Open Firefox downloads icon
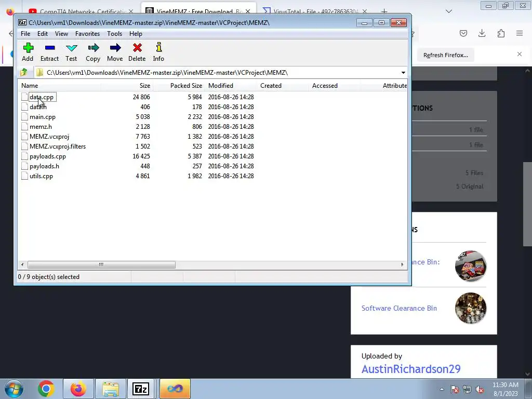532x399 pixels. [x=482, y=33]
